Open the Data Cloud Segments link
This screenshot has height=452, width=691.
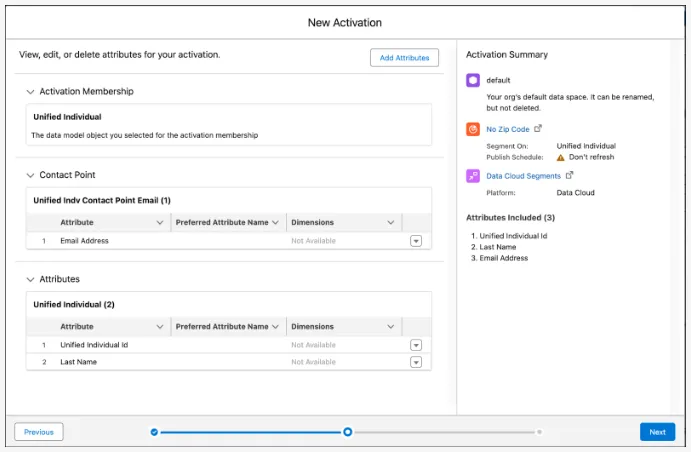pos(523,176)
